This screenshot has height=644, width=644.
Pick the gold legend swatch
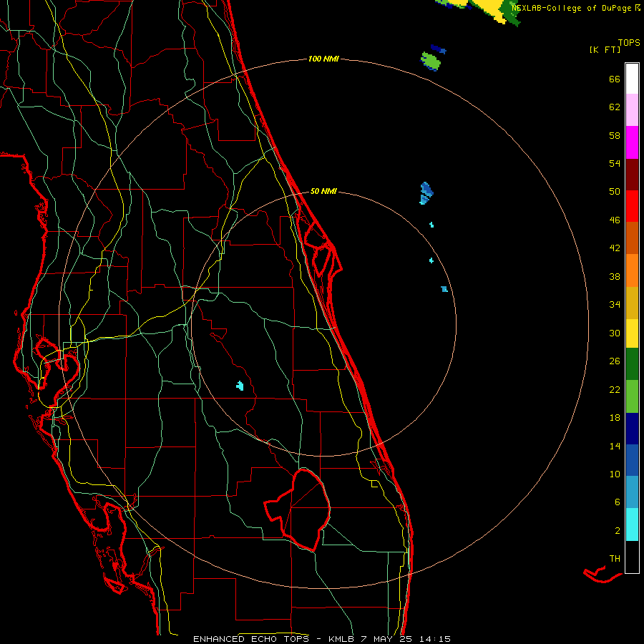click(632, 303)
